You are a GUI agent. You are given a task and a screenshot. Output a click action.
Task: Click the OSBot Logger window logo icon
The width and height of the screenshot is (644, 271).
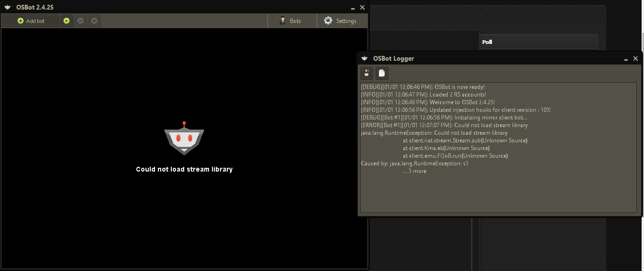tap(365, 58)
